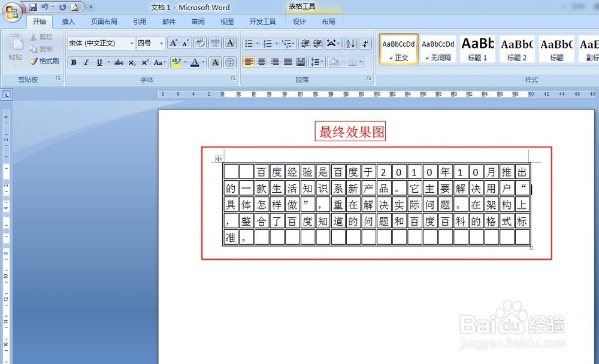Screen dimensions: 599x364
Task: Open the font name dropdown 宋体
Action: [x=132, y=44]
